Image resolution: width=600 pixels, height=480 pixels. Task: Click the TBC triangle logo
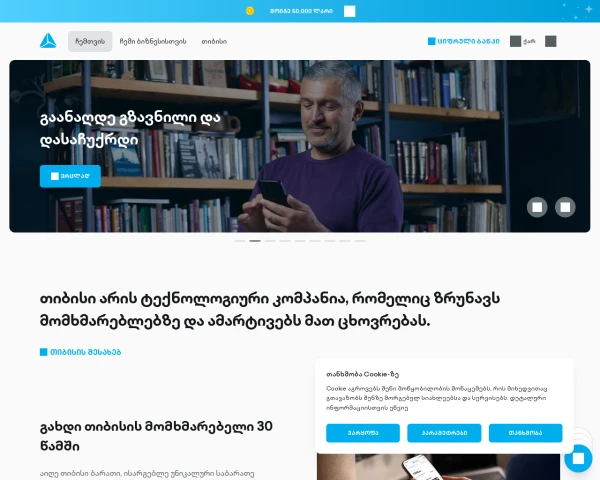click(48, 41)
